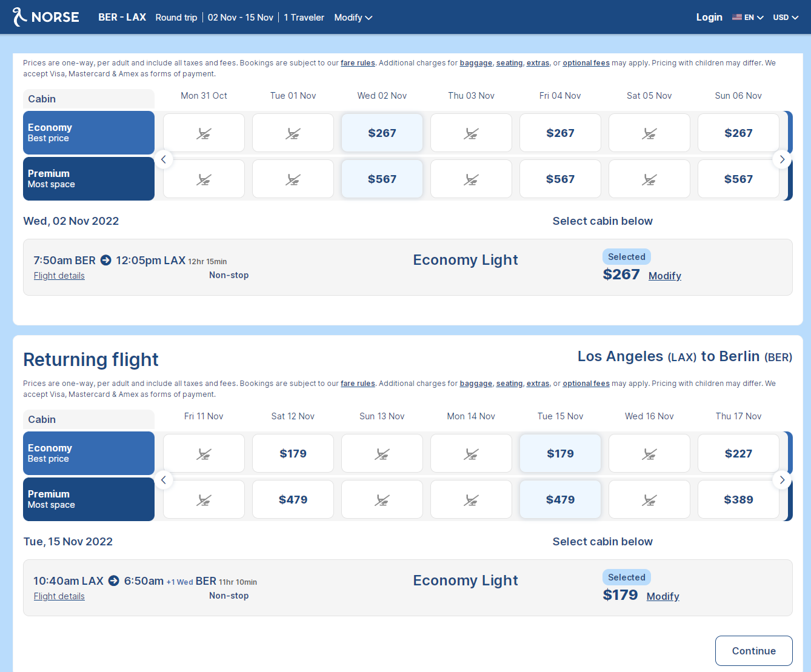Select Economy $267 fare on Fri 04 Nov
This screenshot has width=811, height=672.
[x=560, y=133]
